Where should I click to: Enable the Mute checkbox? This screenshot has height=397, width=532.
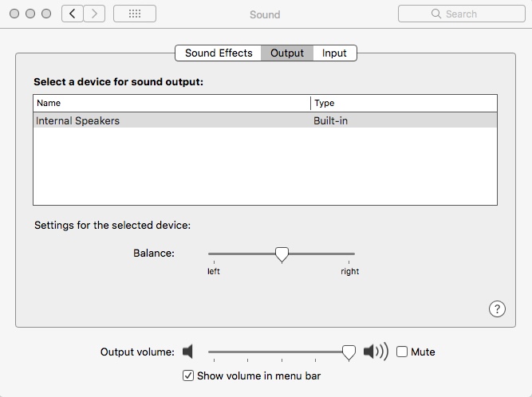point(402,352)
